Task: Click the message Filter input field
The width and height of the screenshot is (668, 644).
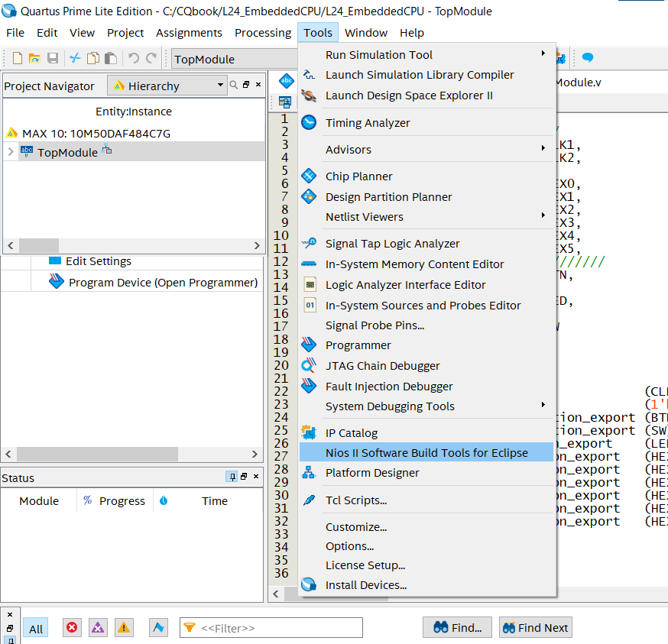Action: coord(271,628)
